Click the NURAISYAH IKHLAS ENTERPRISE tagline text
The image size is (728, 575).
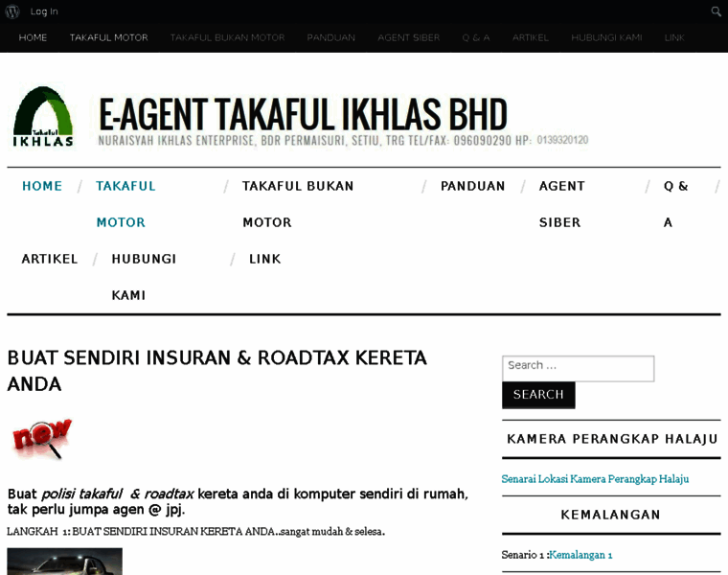[x=343, y=140]
